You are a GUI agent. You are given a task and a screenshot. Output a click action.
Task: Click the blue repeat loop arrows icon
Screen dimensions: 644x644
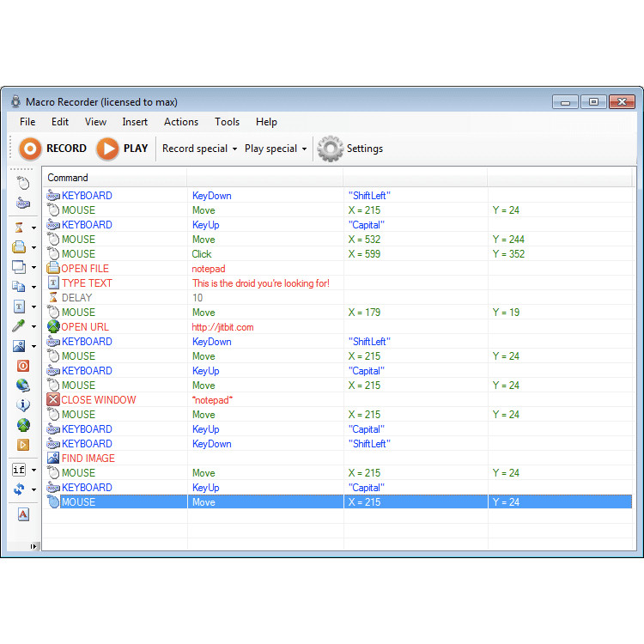[x=20, y=489]
